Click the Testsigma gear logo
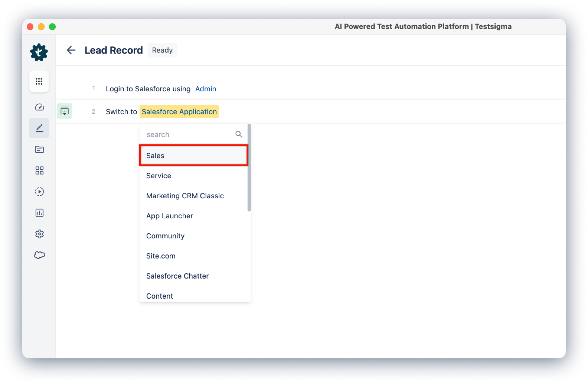588x384 pixels. coord(39,52)
